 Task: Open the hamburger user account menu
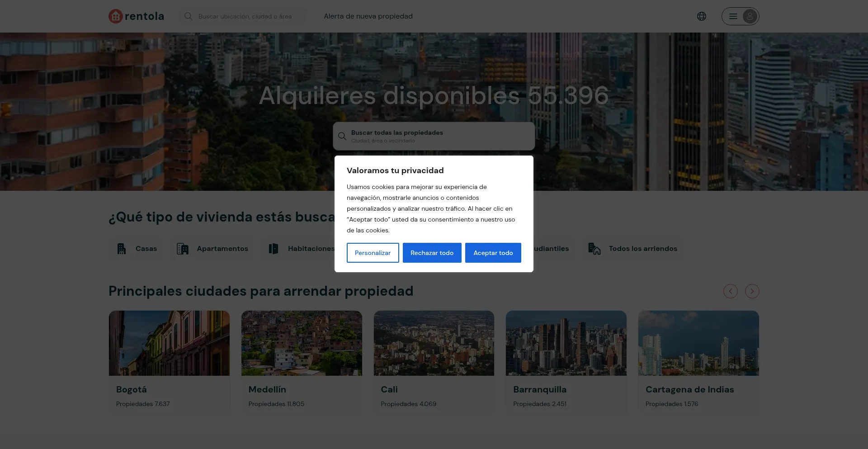pyautogui.click(x=740, y=16)
